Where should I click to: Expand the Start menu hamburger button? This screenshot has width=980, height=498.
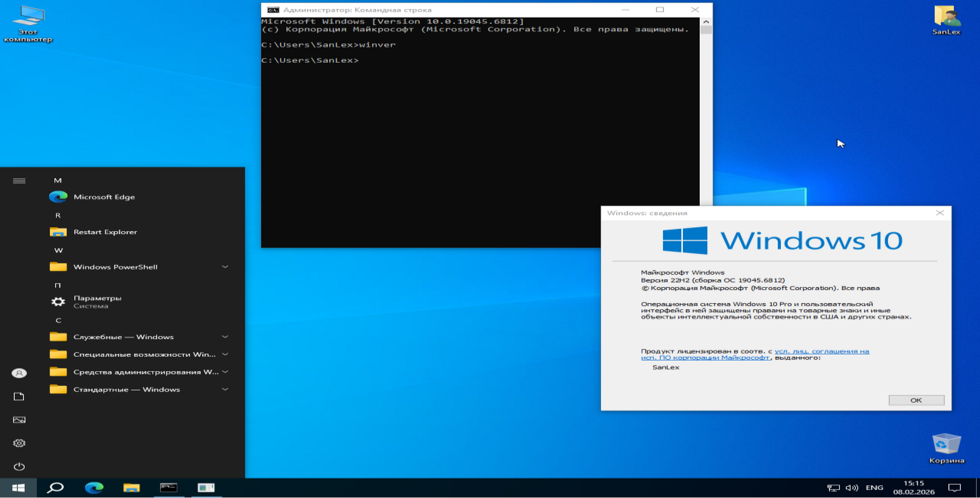pyautogui.click(x=19, y=181)
